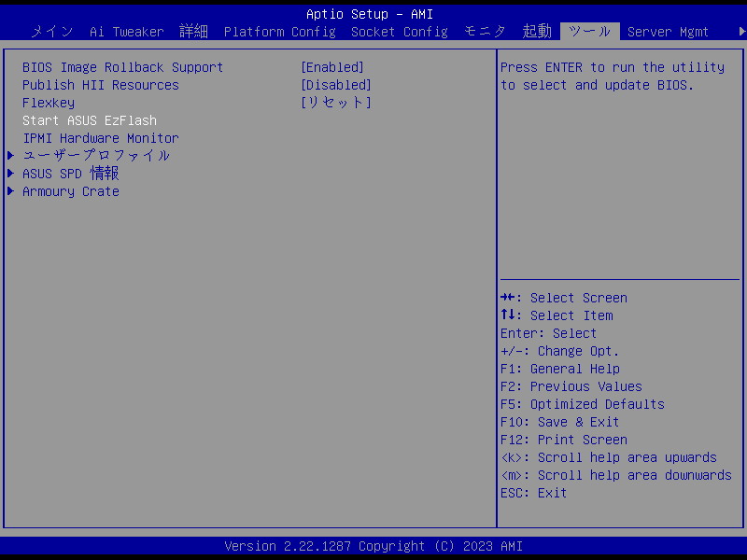Open the メイン tab
The width and height of the screenshot is (747, 560).
[x=52, y=32]
